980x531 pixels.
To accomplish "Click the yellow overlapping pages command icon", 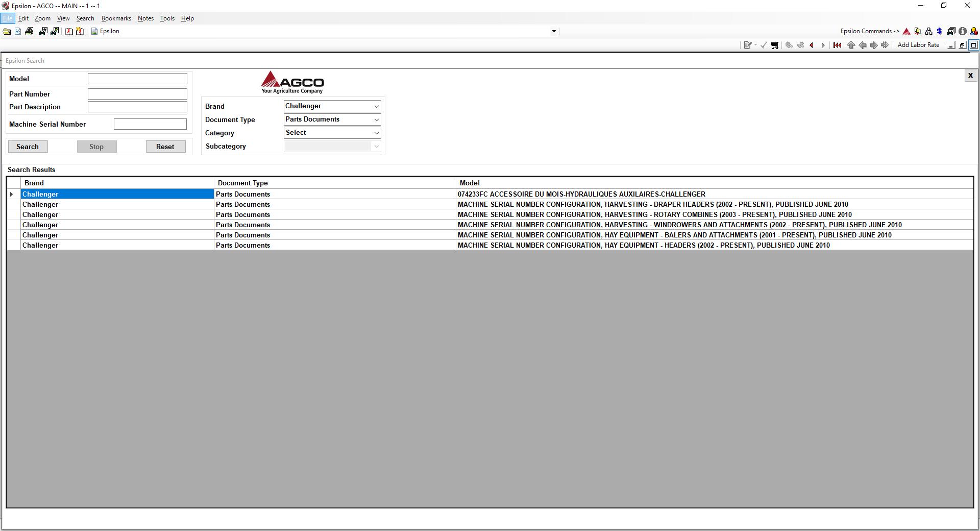I will (x=918, y=32).
